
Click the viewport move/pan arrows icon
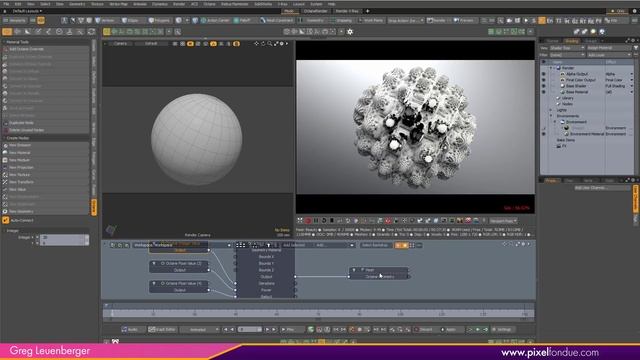click(x=256, y=43)
